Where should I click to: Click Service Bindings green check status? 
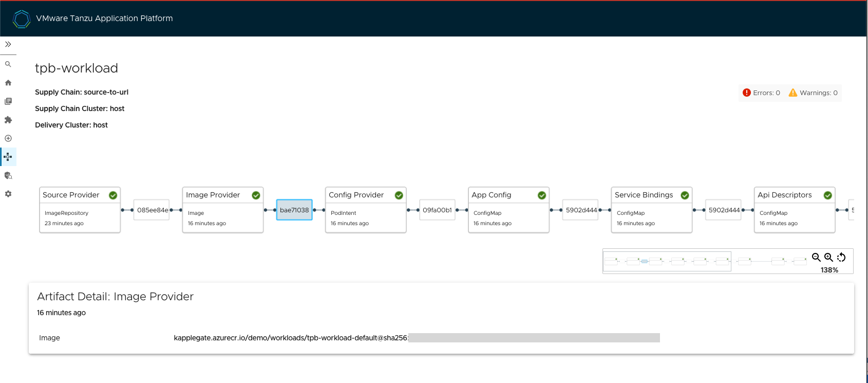pyautogui.click(x=685, y=195)
